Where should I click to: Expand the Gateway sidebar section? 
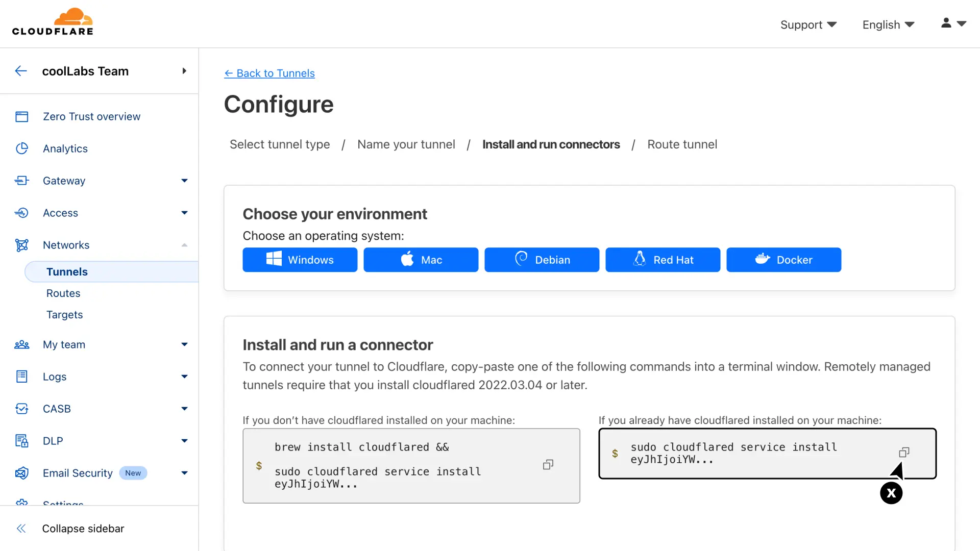[x=184, y=181]
